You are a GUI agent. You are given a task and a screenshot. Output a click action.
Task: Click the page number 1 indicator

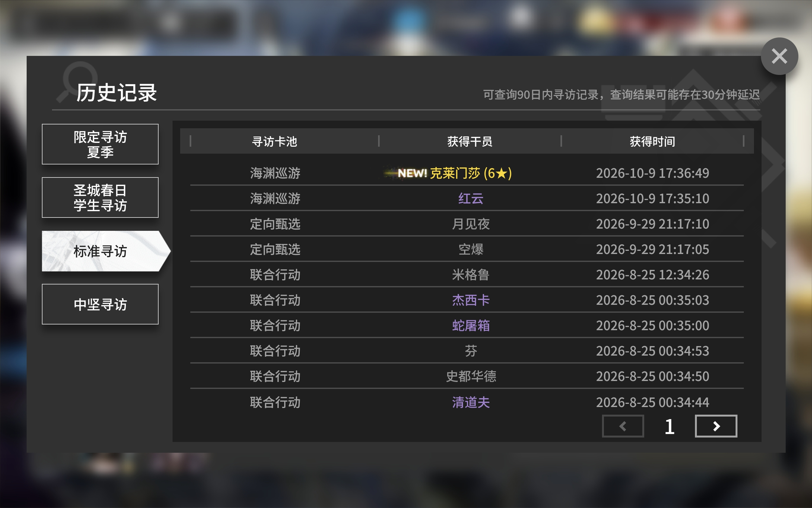click(669, 427)
